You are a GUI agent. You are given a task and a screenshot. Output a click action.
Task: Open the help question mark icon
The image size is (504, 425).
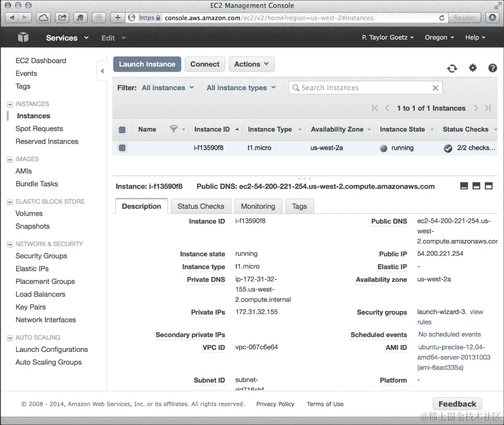[x=492, y=68]
